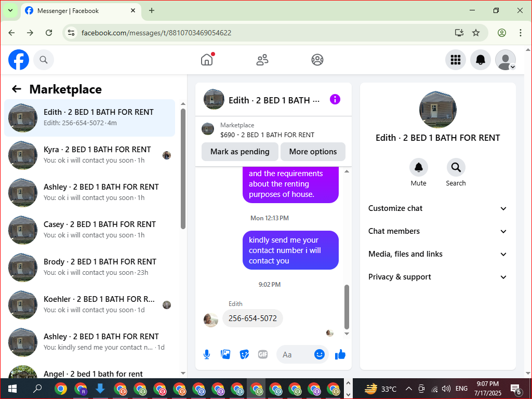Expand Media, files and links section
This screenshot has height=399, width=532.
point(437,254)
